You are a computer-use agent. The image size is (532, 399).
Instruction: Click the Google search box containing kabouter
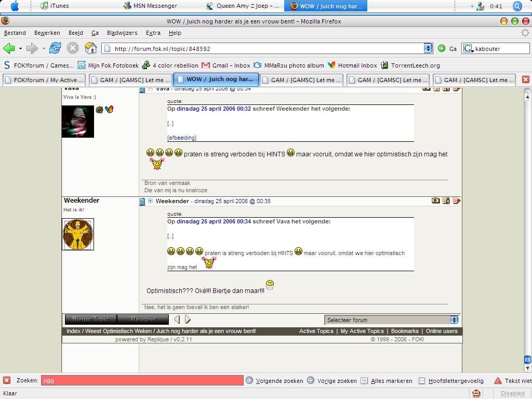pos(501,48)
